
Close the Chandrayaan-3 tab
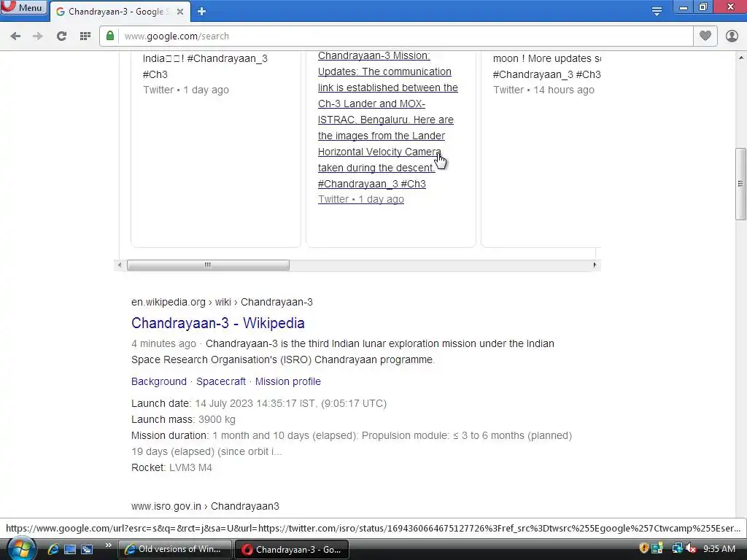tap(180, 12)
